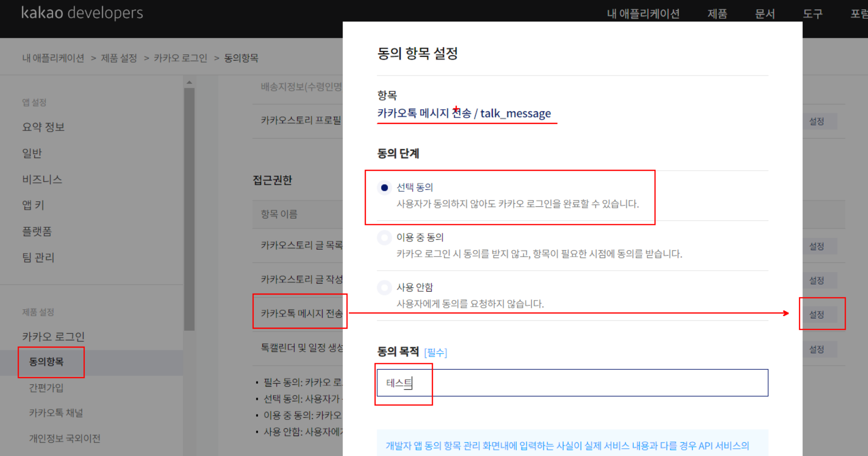Click the [필수] label

coord(436,353)
